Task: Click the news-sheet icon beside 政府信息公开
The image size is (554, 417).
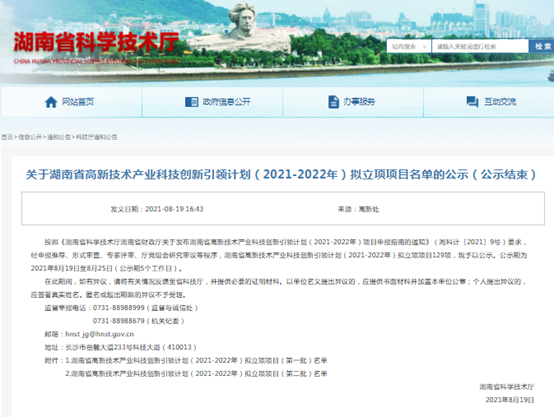Action: [x=191, y=102]
